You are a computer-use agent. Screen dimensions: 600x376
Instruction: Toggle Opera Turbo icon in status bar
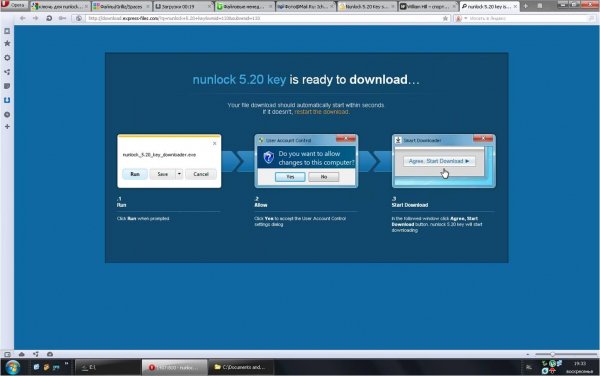tap(50, 354)
